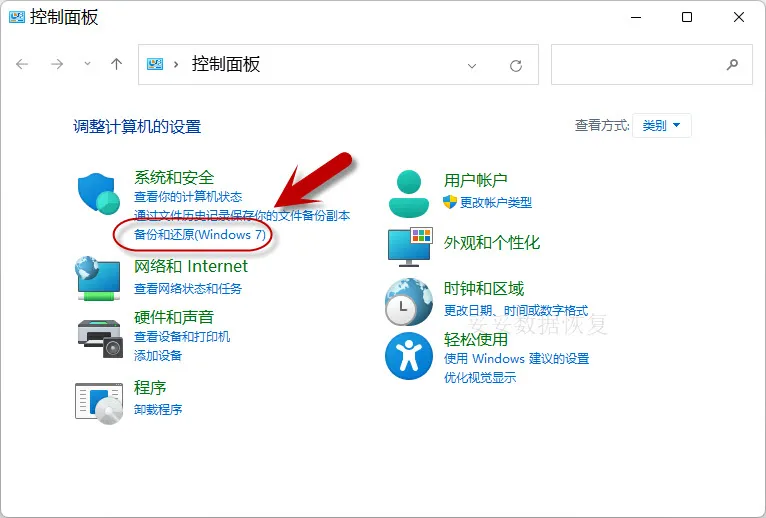Open the Network and Internet globe icon
The image size is (766, 518).
pyautogui.click(x=98, y=278)
